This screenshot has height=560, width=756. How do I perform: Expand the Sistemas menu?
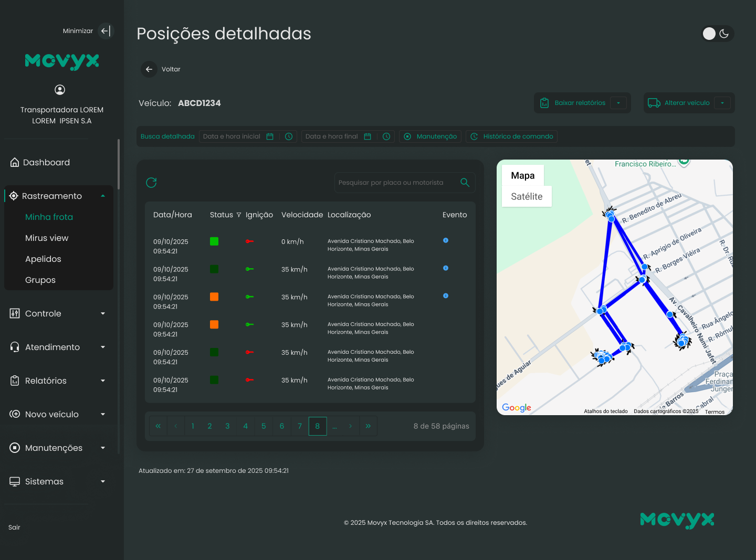click(103, 481)
